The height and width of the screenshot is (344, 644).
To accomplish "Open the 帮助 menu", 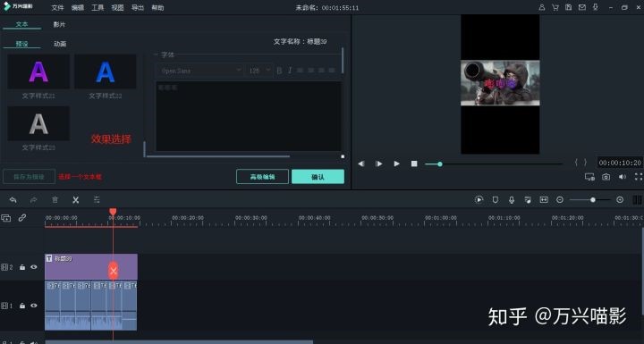I will [157, 8].
